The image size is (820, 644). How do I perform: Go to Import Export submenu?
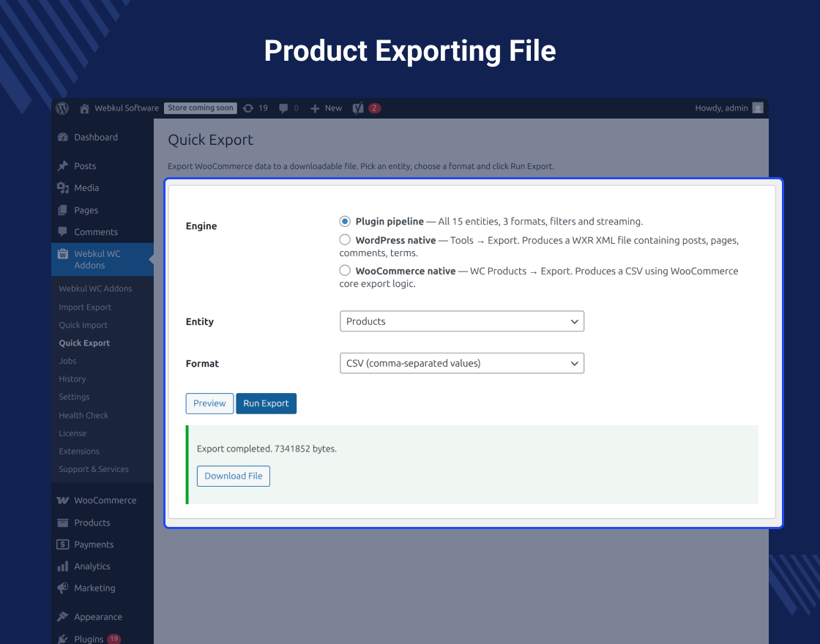pos(85,307)
